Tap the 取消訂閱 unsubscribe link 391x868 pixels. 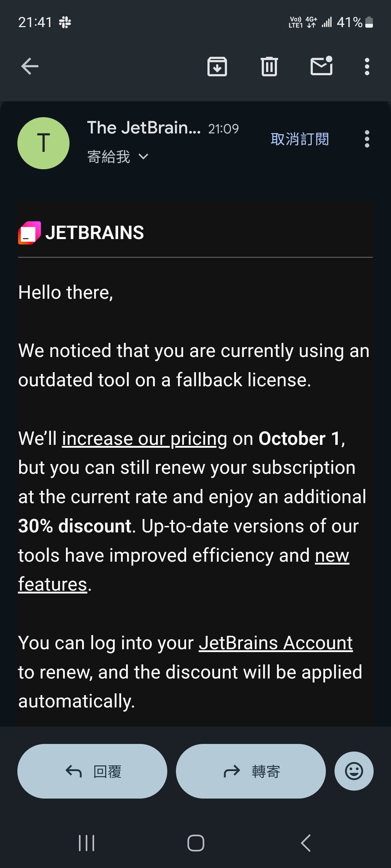click(x=300, y=139)
